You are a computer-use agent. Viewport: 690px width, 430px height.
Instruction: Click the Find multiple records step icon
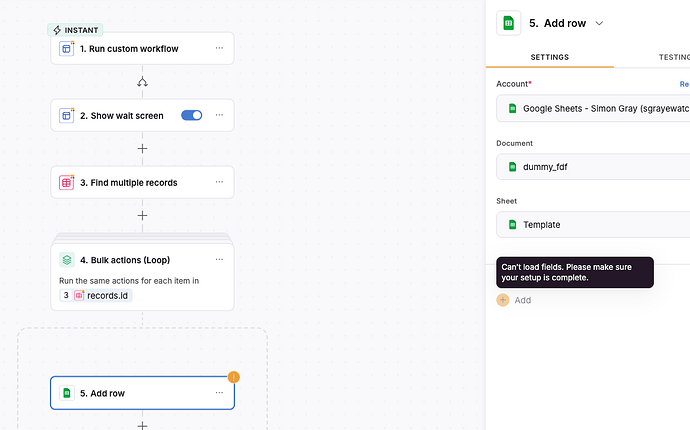click(x=66, y=183)
